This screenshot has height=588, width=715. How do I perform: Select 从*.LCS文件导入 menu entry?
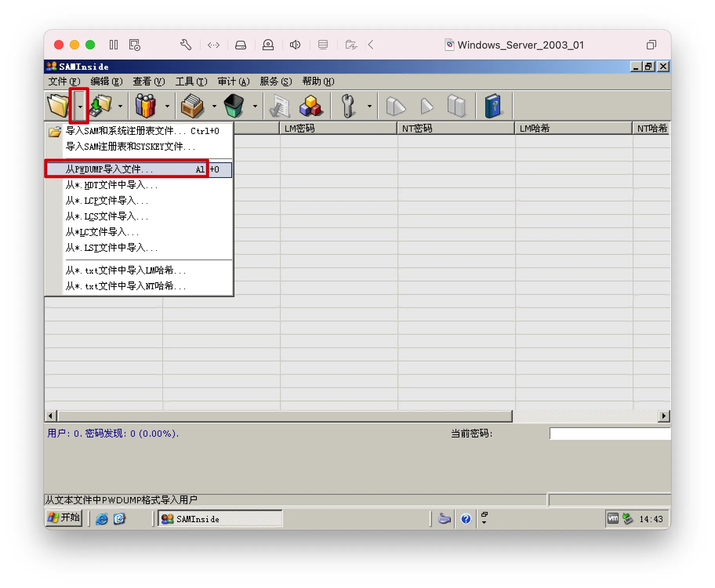pyautogui.click(x=139, y=216)
